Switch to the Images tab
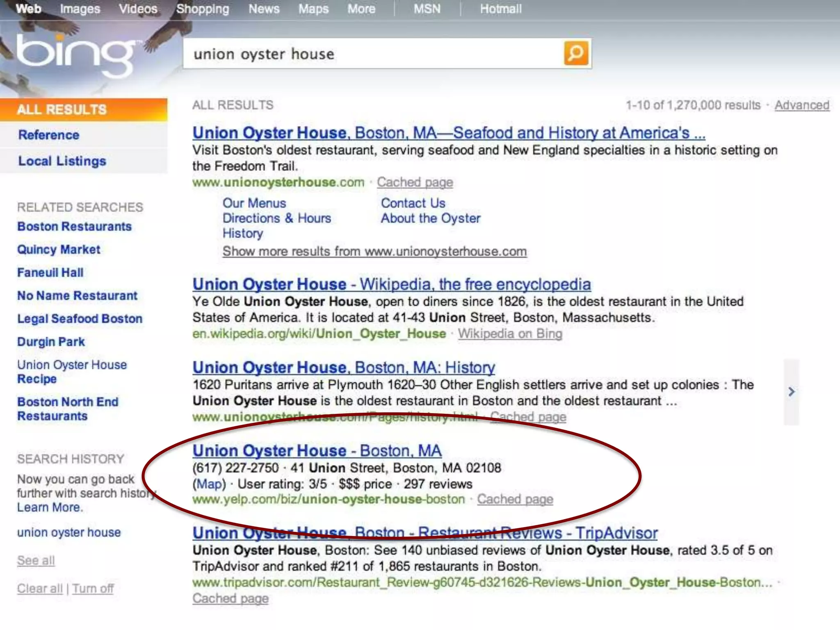The image size is (840, 630). (80, 9)
